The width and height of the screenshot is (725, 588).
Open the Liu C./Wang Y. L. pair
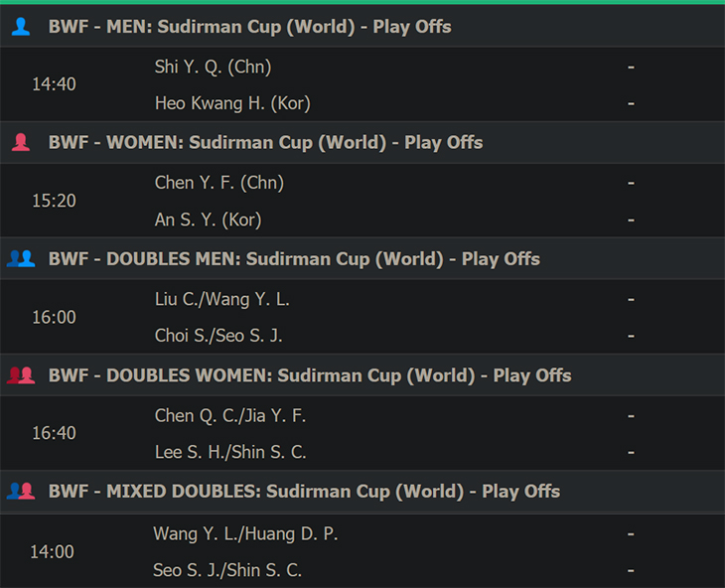(221, 299)
